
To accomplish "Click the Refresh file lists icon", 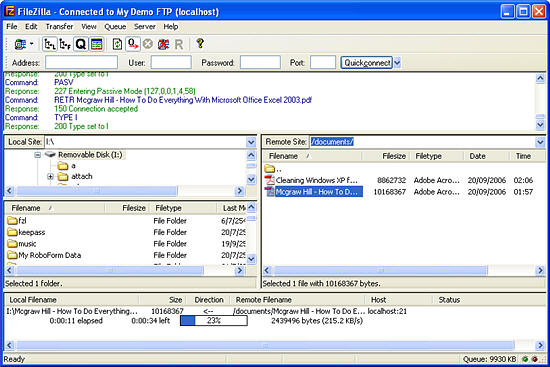I will pos(117,44).
